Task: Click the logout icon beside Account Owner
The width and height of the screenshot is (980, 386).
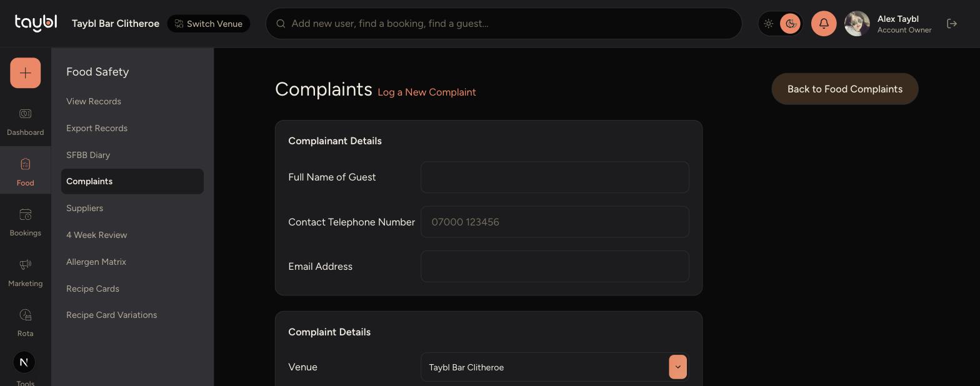Action: 952,24
